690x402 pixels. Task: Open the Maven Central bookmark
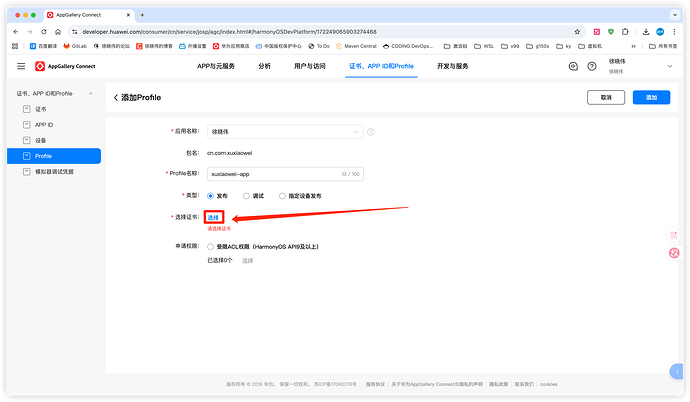pos(356,46)
